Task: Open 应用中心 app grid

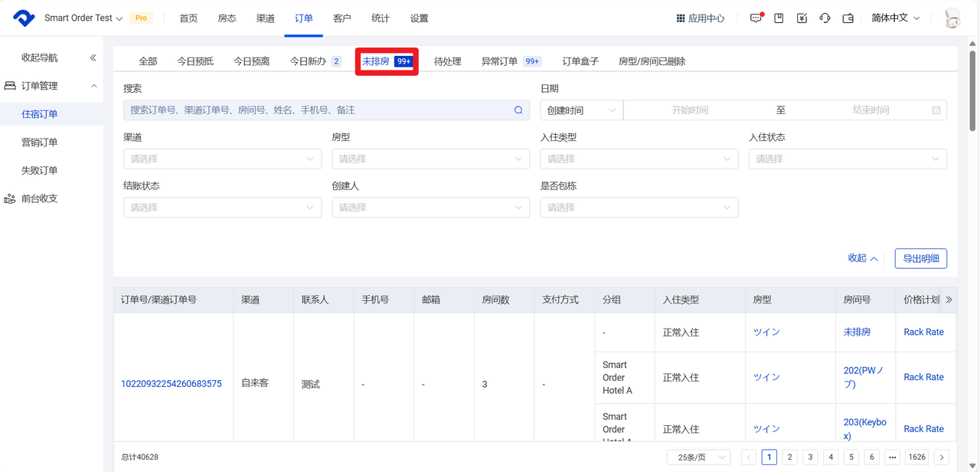Action: coord(700,18)
